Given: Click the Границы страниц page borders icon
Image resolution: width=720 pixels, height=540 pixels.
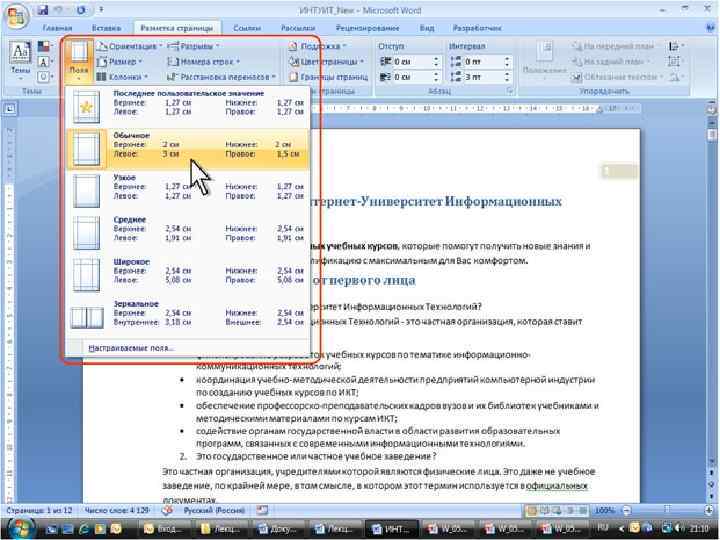Looking at the screenshot, I should click(x=293, y=77).
